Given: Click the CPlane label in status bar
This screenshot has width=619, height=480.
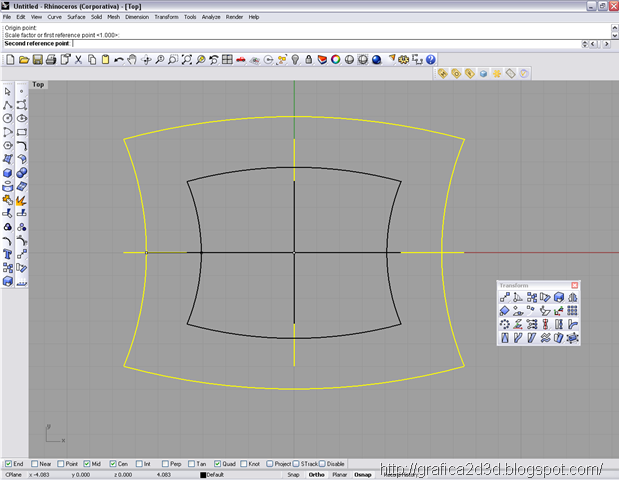Looking at the screenshot, I should pyautogui.click(x=13, y=474).
